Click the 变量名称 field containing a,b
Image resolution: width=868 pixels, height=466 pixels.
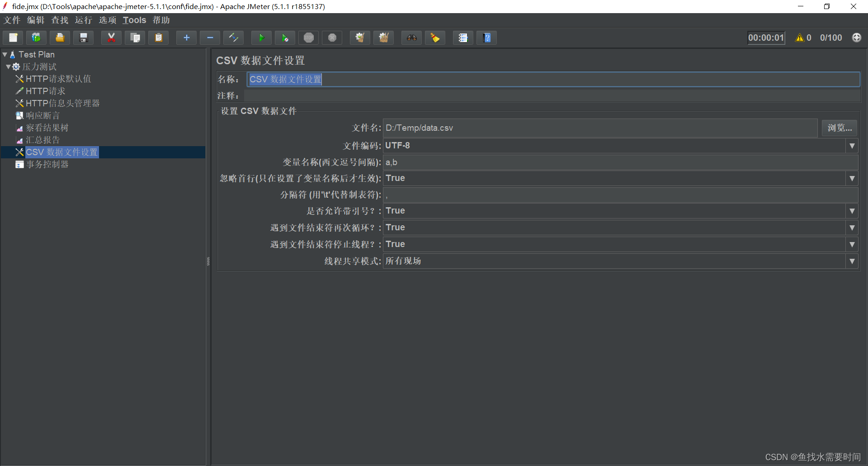click(x=621, y=162)
